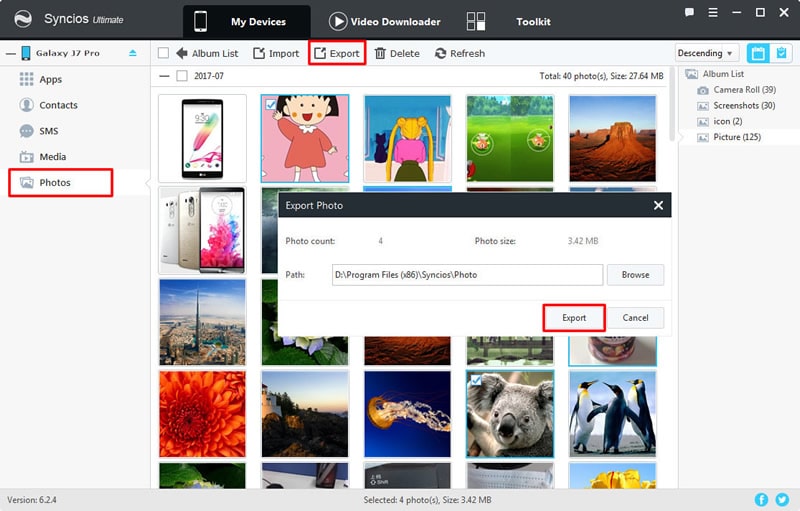The image size is (800, 511).
Task: Select the Burj Khalifa skyline thumbnail
Action: [x=203, y=322]
